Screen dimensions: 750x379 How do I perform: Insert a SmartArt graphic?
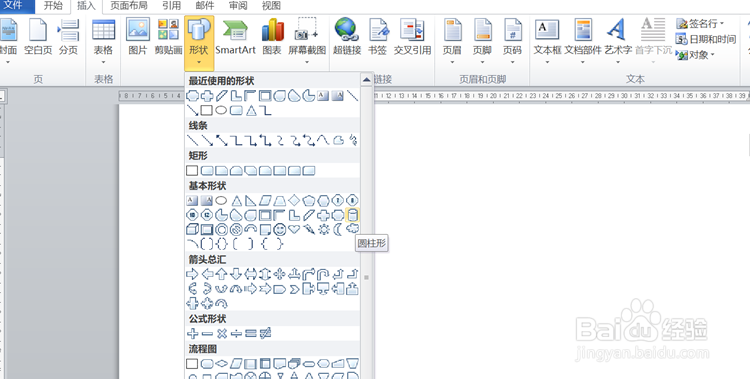click(235, 37)
